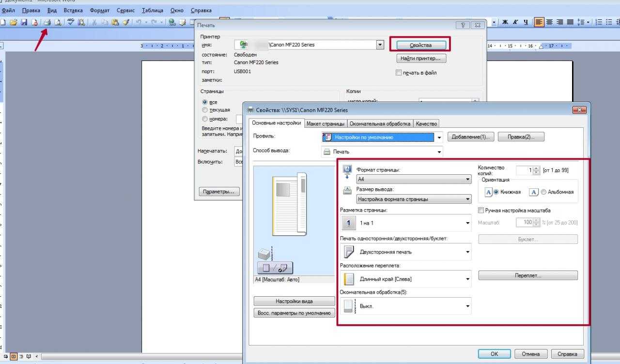Run the ABC spelling check icon
The image size is (620, 364).
pos(71,22)
